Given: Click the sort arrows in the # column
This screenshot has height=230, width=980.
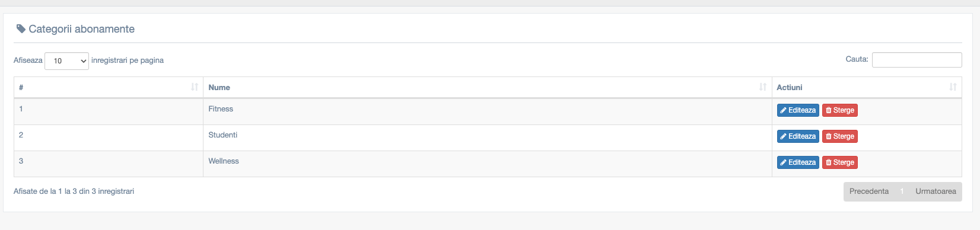Looking at the screenshot, I should (x=195, y=87).
